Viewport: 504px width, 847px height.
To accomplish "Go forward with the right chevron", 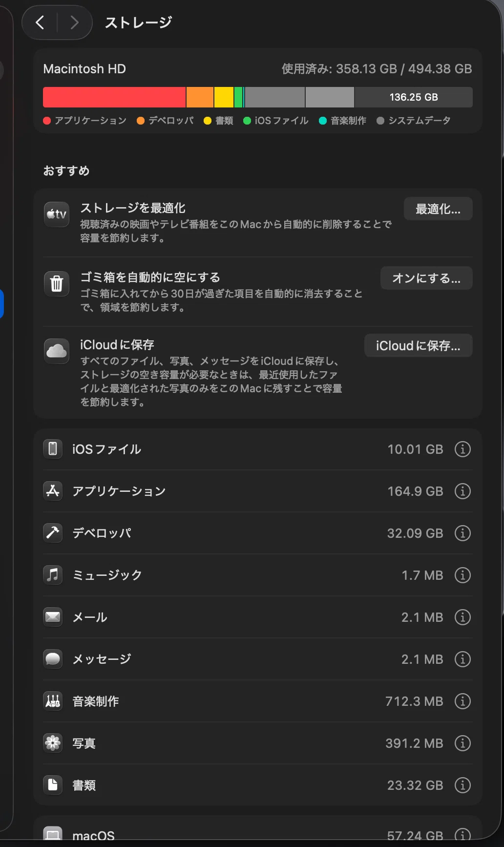I will click(74, 22).
